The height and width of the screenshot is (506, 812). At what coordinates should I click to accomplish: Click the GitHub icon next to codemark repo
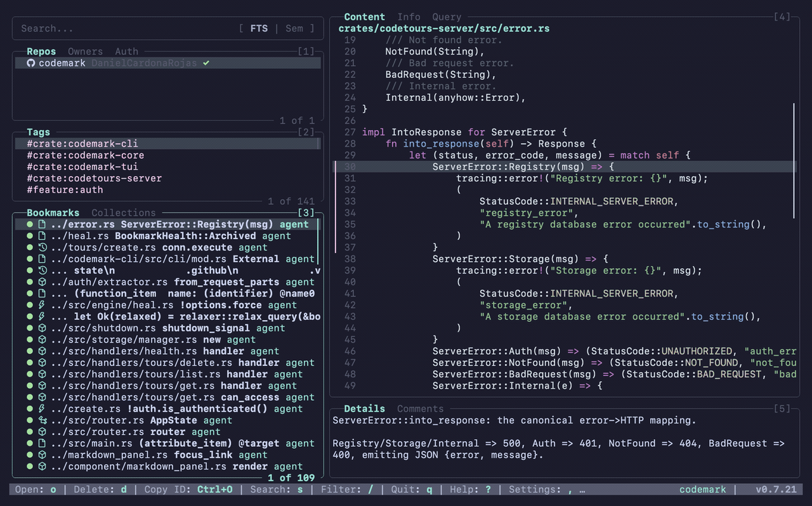(30, 63)
